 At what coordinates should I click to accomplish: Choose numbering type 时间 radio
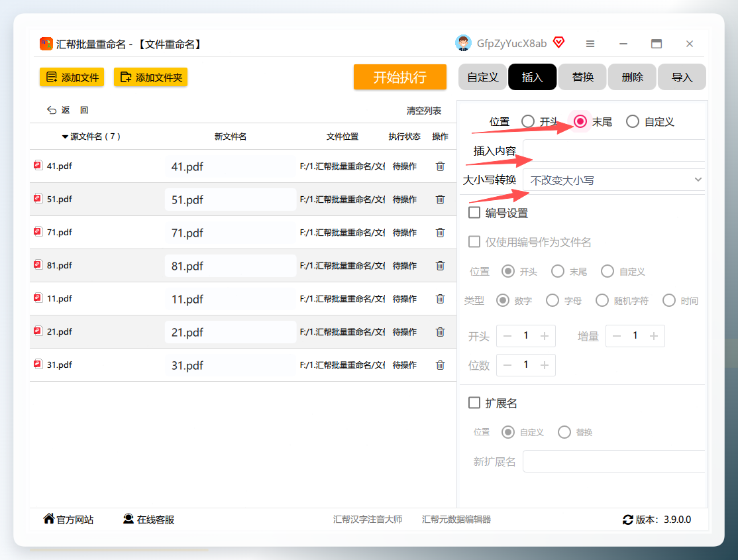(669, 300)
